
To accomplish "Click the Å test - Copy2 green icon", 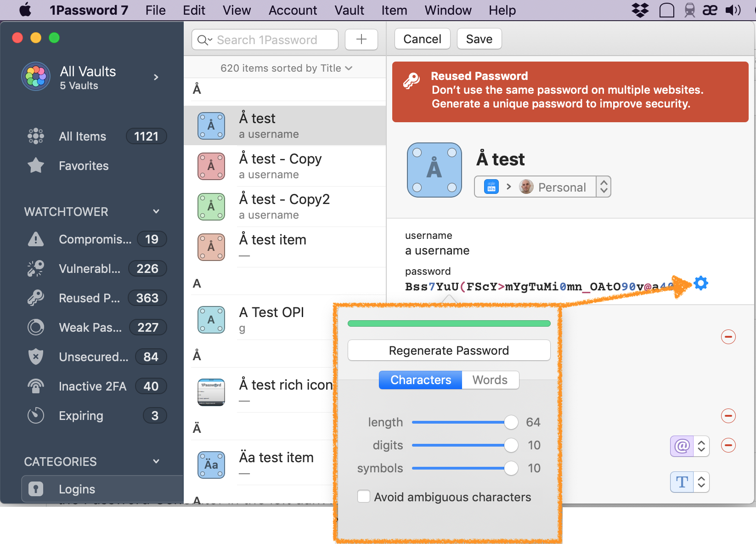I will point(211,207).
